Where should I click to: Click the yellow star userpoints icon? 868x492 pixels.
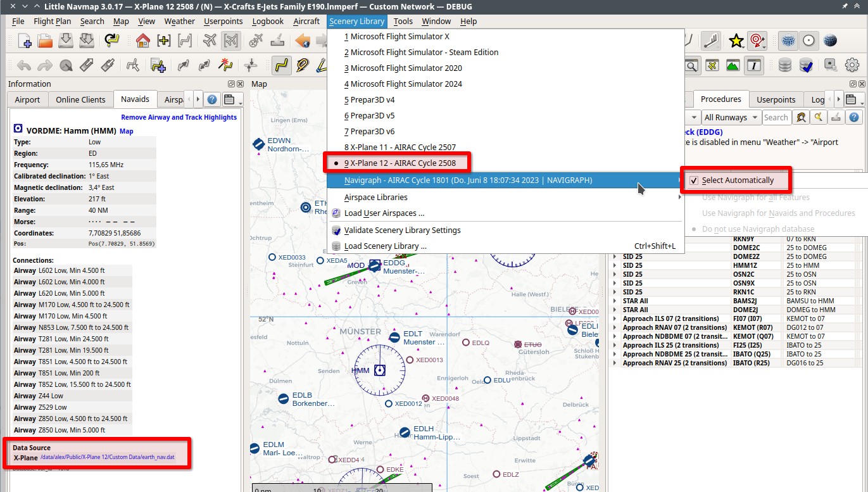click(736, 41)
